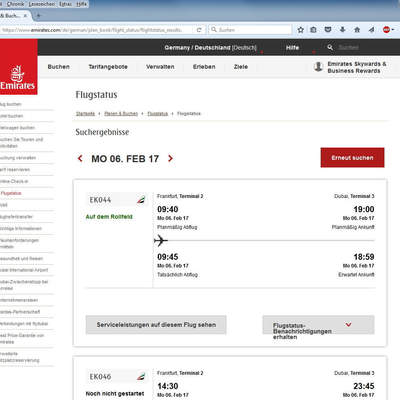
Task: Click the Skywards profile avatar icon
Action: click(x=318, y=67)
